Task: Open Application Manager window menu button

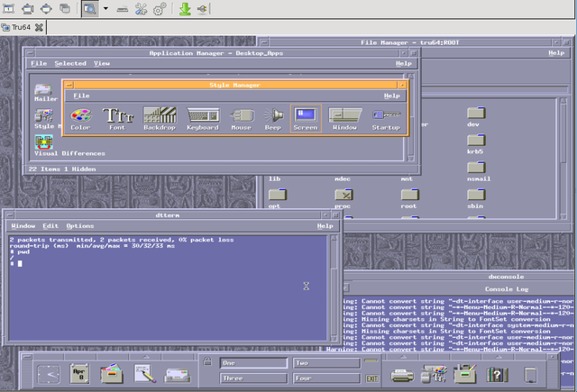Action: click(30, 53)
